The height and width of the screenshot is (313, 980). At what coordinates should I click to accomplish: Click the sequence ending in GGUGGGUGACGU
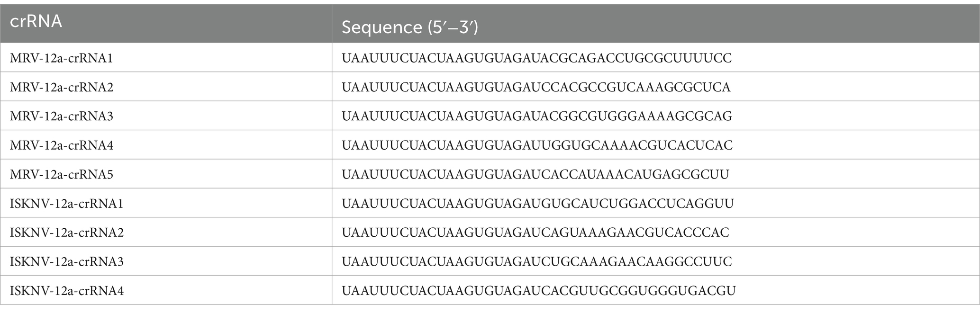click(x=538, y=290)
